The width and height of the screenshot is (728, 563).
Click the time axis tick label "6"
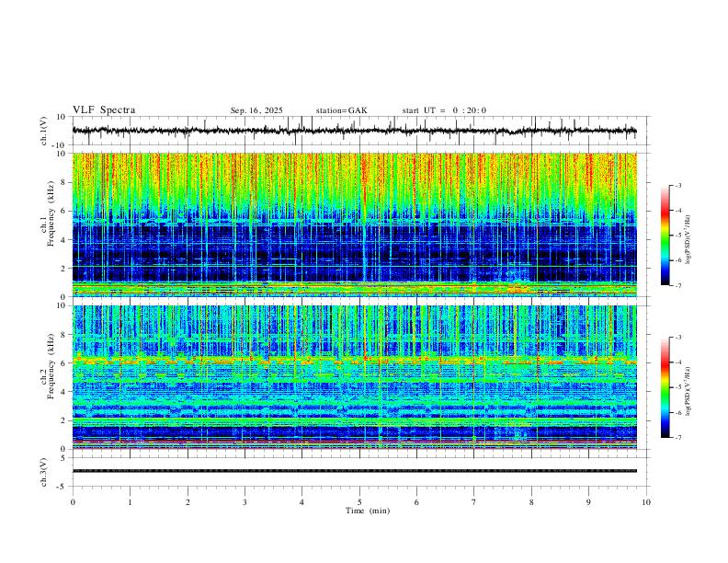coord(416,502)
